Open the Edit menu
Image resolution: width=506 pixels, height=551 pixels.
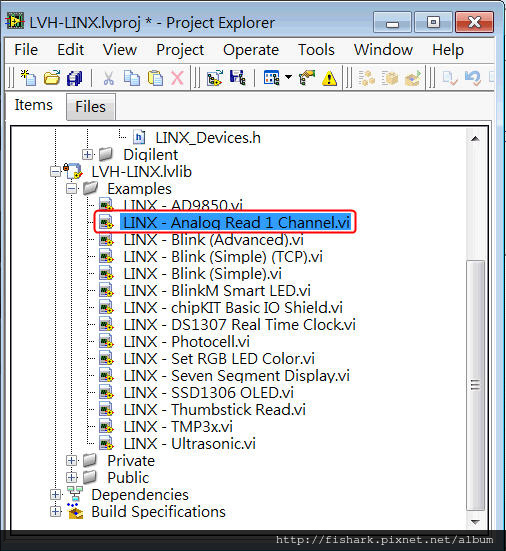[x=70, y=50]
